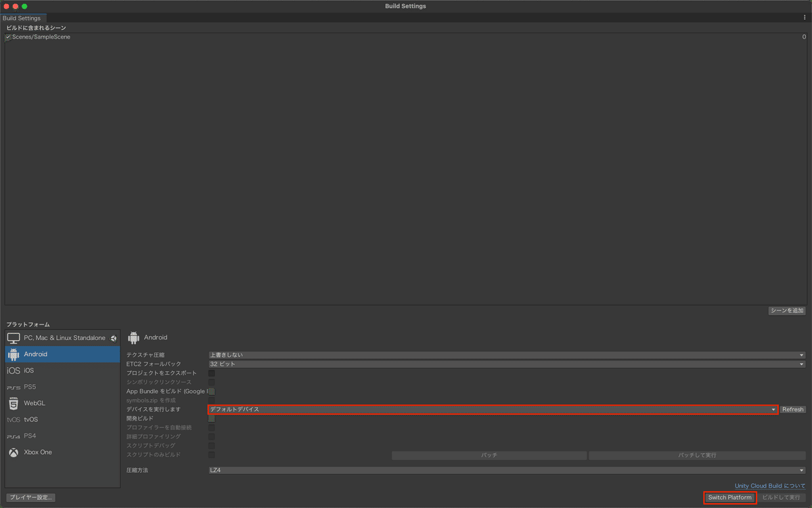Select the Android robot icon in platform list
The width and height of the screenshot is (812, 508).
tap(14, 354)
